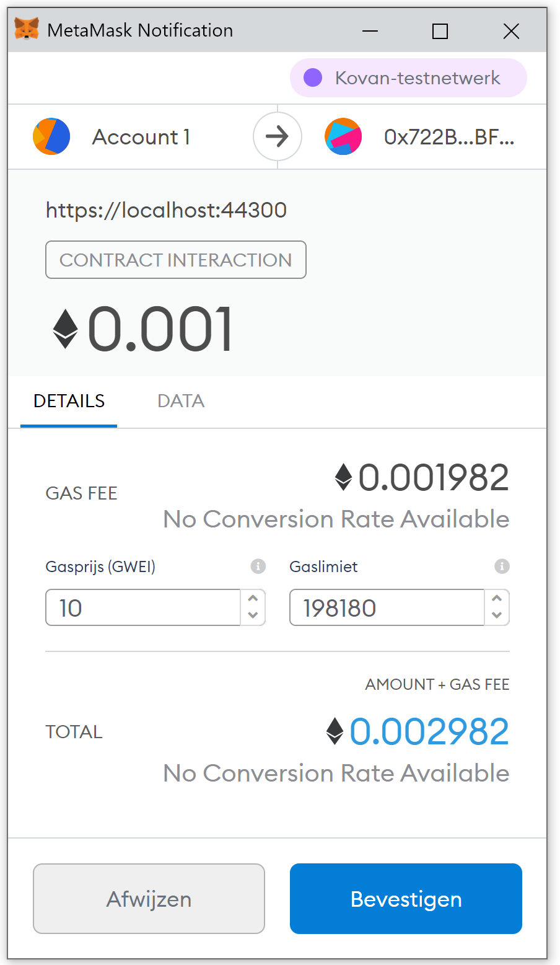This screenshot has width=560, height=965.
Task: Click the Account 1 avatar icon
Action: point(51,136)
